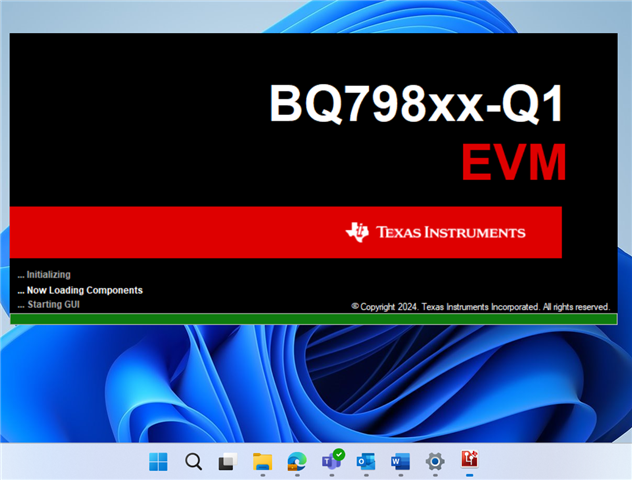Click the Texas Instruments logo
The height and width of the screenshot is (480, 632).
435,232
